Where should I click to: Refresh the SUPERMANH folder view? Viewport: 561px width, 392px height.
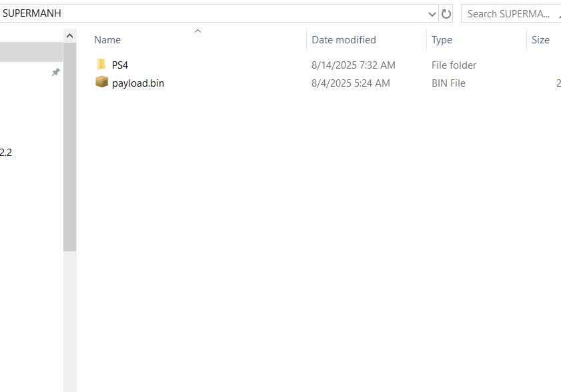pyautogui.click(x=446, y=13)
